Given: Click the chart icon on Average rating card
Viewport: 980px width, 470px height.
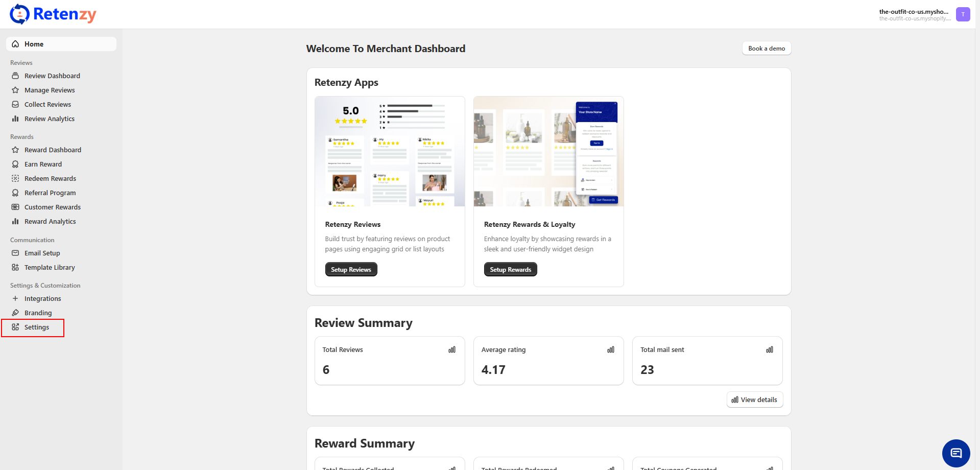Looking at the screenshot, I should tap(611, 350).
